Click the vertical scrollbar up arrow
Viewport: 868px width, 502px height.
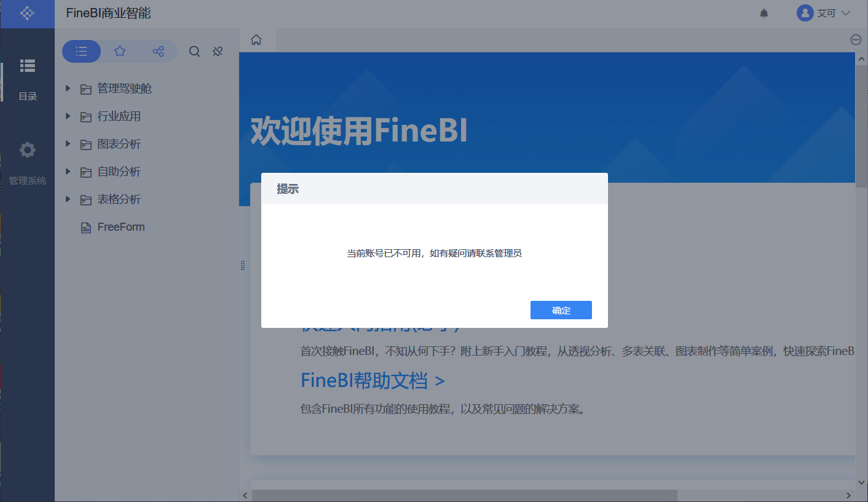[x=862, y=58]
